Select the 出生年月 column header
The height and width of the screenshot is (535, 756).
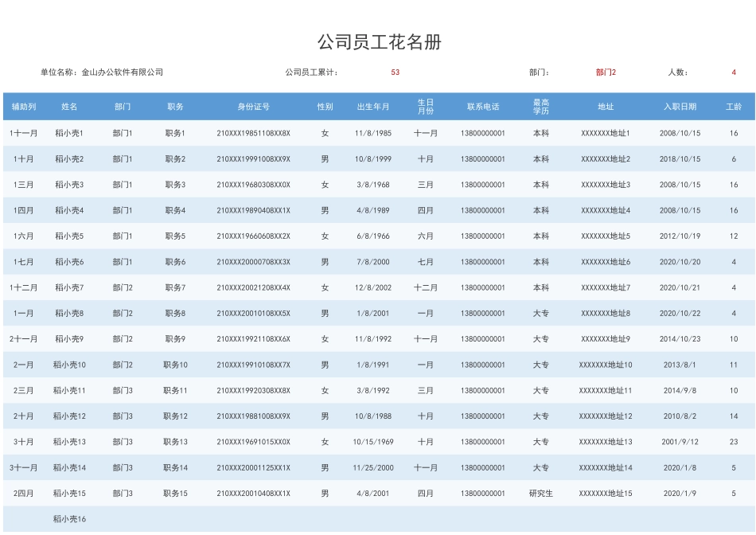click(372, 105)
